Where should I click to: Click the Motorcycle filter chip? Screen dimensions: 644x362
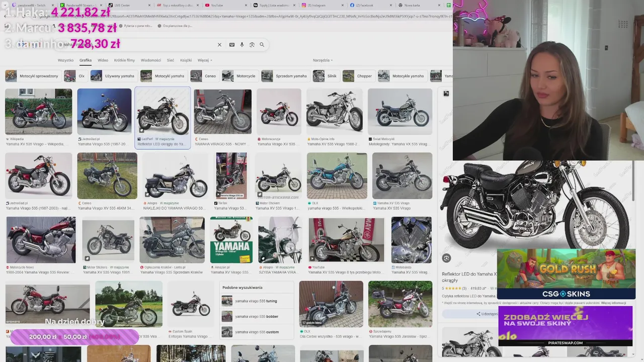click(x=240, y=76)
